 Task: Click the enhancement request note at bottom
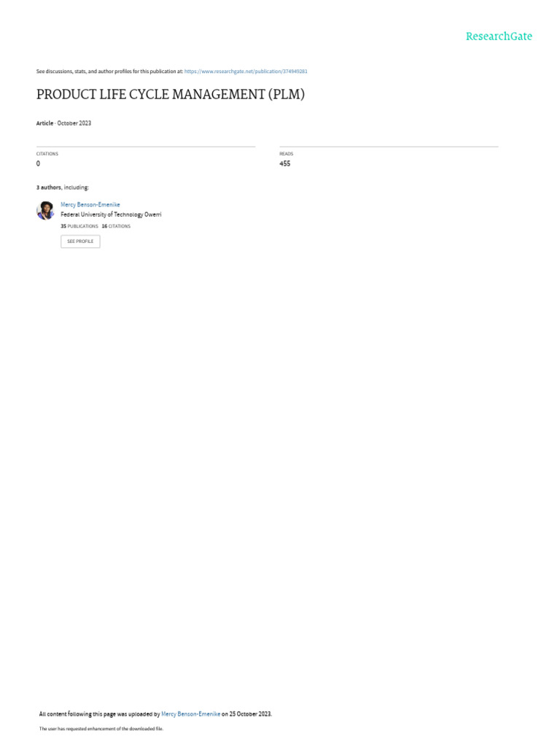(101, 729)
